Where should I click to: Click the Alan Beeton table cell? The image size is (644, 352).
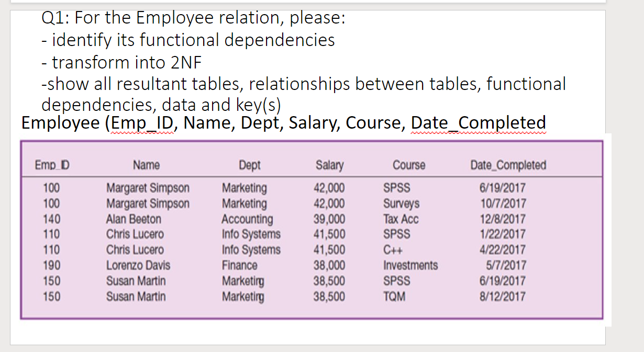(x=133, y=219)
